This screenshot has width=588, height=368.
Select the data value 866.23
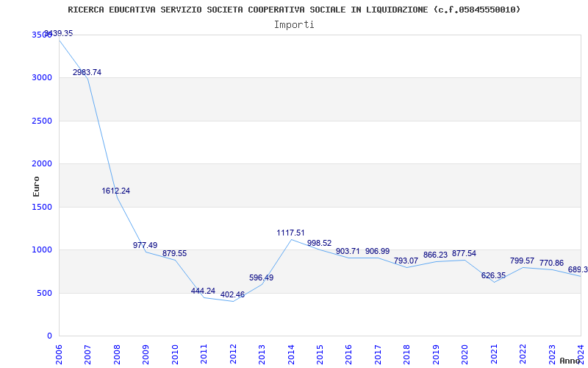pyautogui.click(x=435, y=255)
